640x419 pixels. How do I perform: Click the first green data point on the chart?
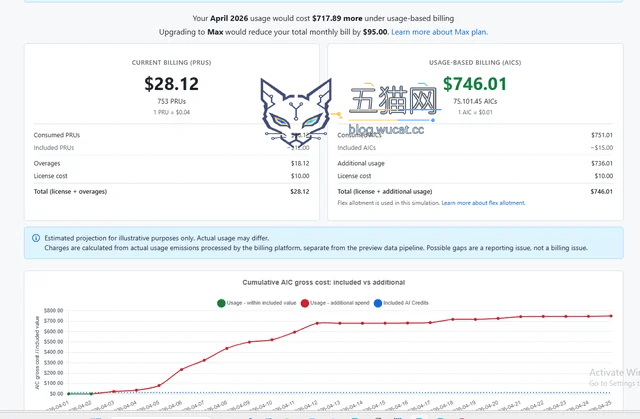(69, 394)
